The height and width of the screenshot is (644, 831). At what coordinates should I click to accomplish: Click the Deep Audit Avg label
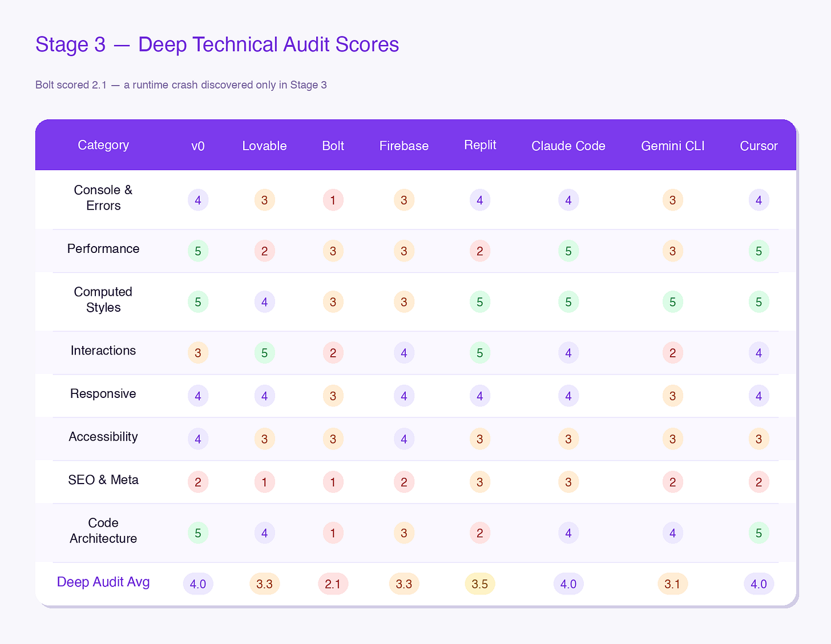tap(103, 582)
